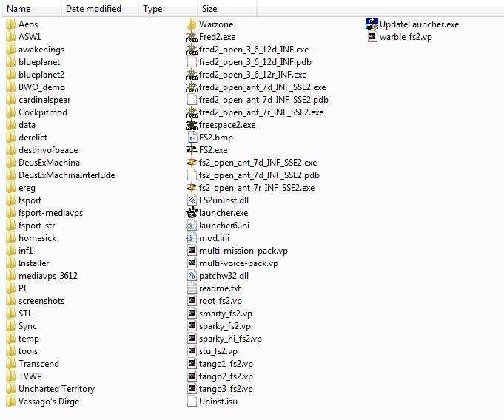Image resolution: width=504 pixels, height=420 pixels.
Task: Select the destinyofpeace folder name
Action: point(48,150)
